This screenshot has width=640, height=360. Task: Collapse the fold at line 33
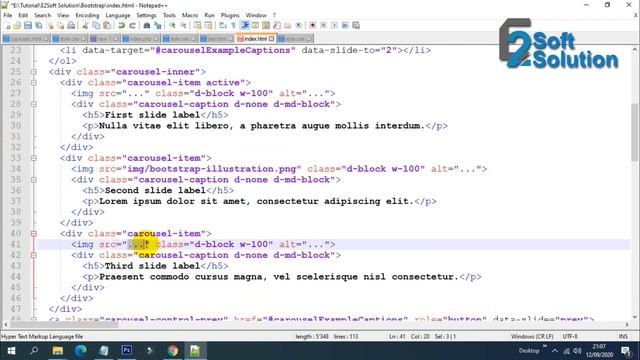click(34, 158)
